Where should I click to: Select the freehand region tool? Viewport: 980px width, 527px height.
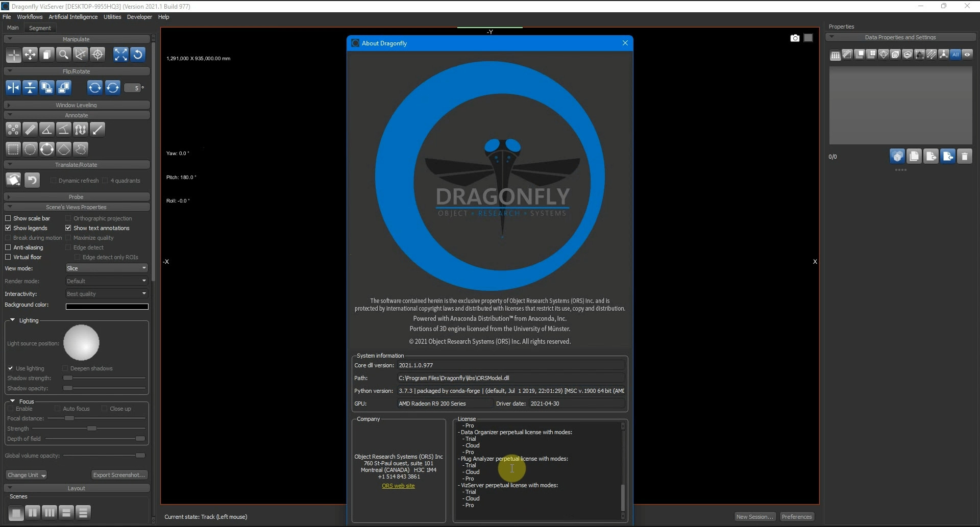pyautogui.click(x=81, y=149)
